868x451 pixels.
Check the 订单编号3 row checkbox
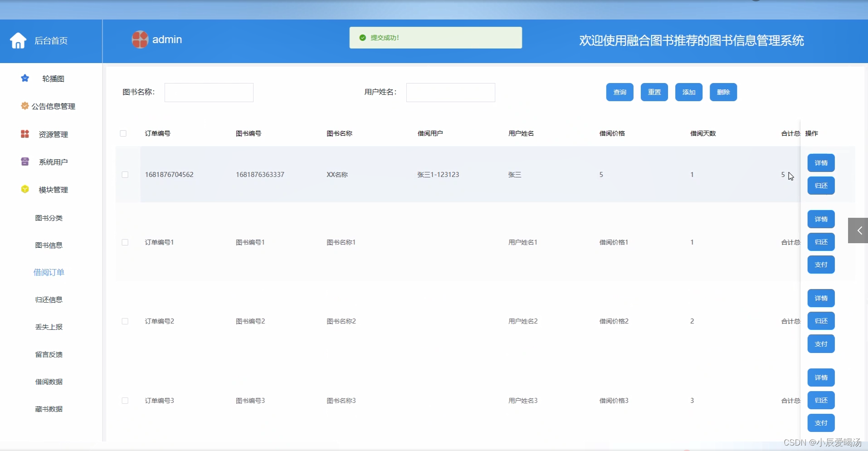(x=125, y=401)
